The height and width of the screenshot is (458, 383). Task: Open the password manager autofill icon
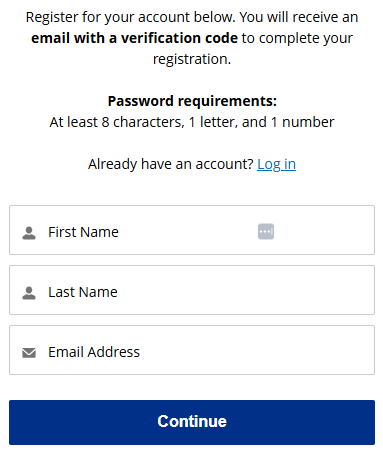click(x=266, y=231)
